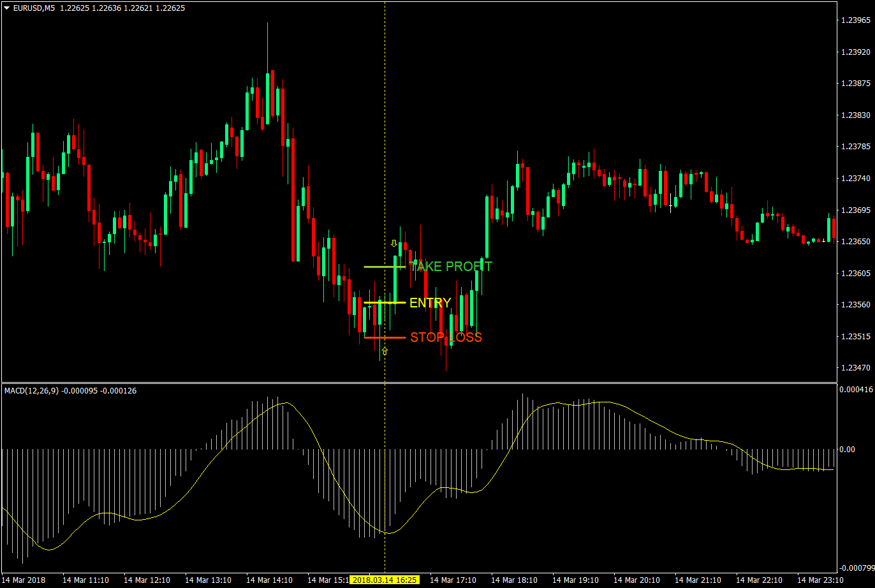Select the 1.23650 price scale value

click(857, 241)
